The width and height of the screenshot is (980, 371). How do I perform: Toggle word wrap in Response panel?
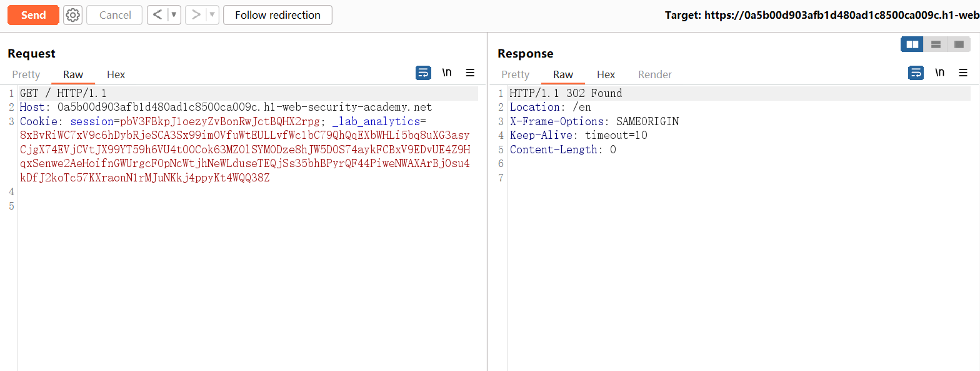pos(916,73)
